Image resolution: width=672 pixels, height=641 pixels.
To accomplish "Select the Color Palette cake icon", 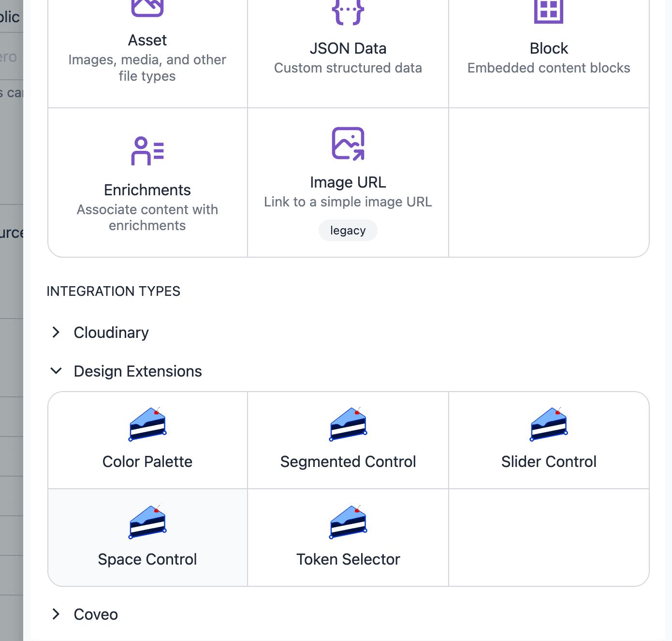I will (x=147, y=424).
